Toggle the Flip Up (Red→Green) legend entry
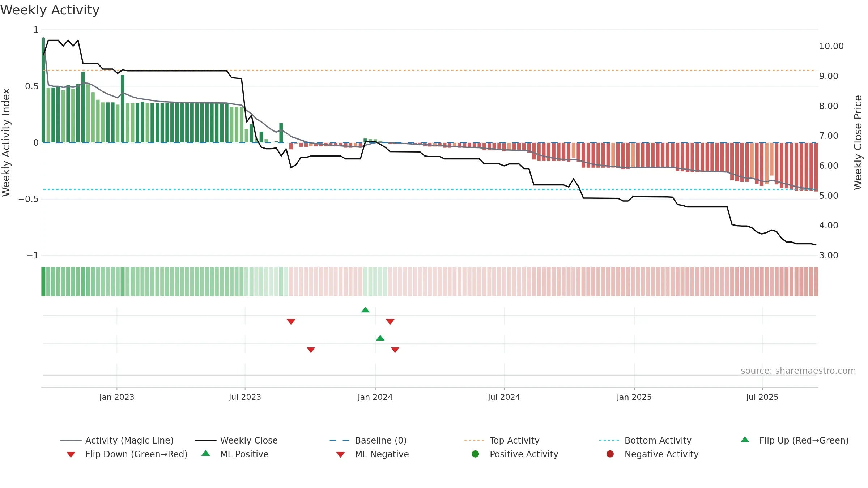 tap(795, 440)
